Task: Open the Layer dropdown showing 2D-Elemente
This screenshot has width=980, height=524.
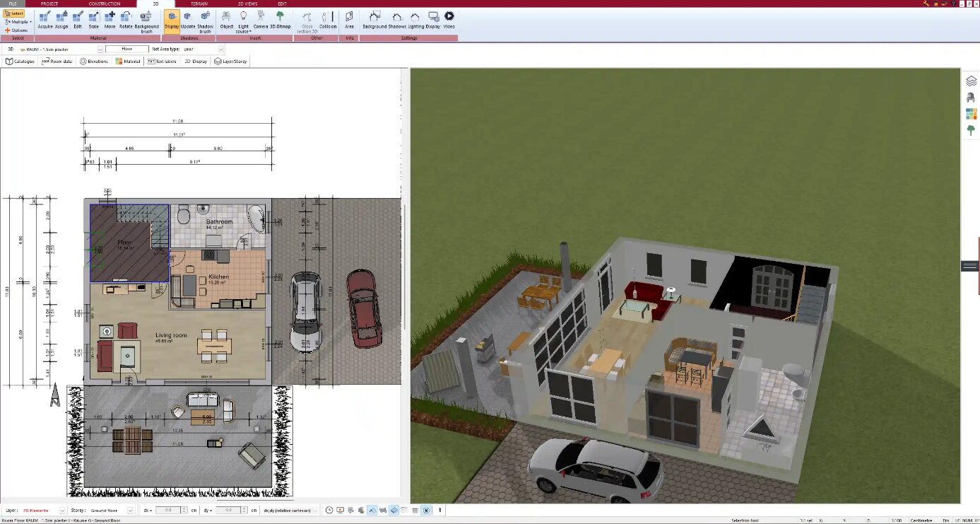Action: pyautogui.click(x=62, y=510)
